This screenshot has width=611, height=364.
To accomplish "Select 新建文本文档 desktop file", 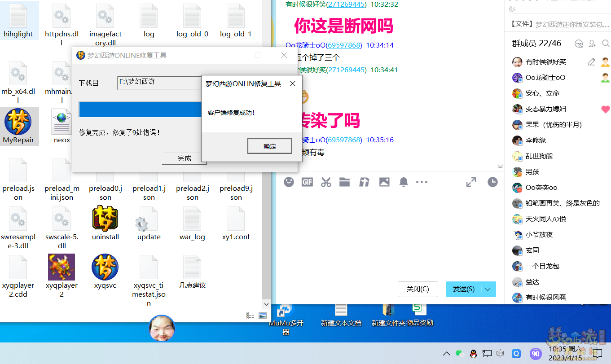I will 341,316.
